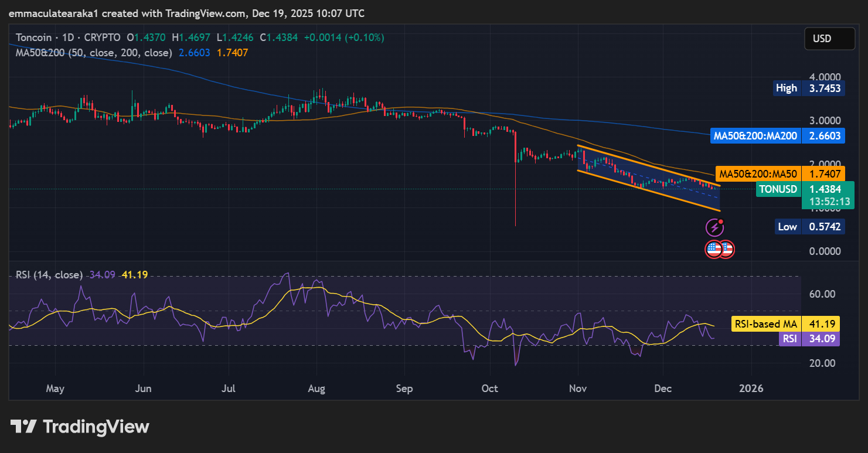Click the long October candle wick low
This screenshot has height=453, width=868.
[515, 225]
